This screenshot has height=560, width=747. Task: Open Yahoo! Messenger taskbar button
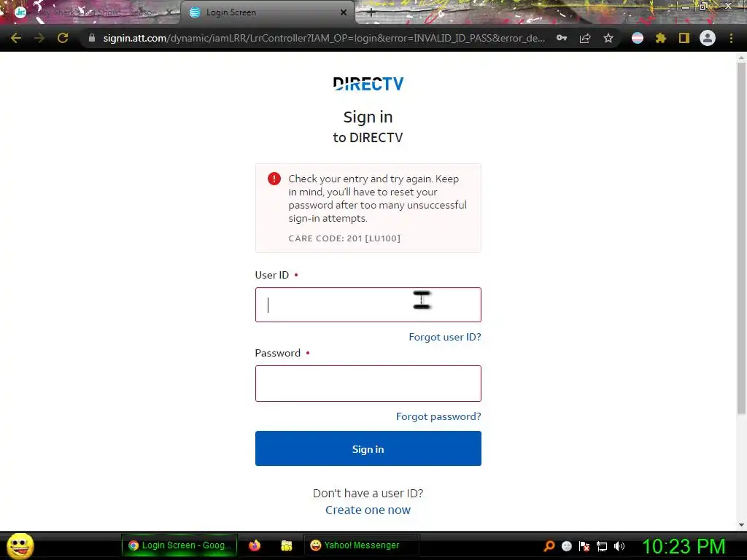tap(361, 545)
